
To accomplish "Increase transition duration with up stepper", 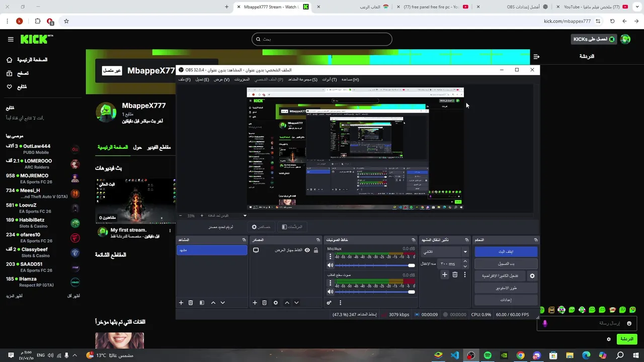I will click(465, 261).
